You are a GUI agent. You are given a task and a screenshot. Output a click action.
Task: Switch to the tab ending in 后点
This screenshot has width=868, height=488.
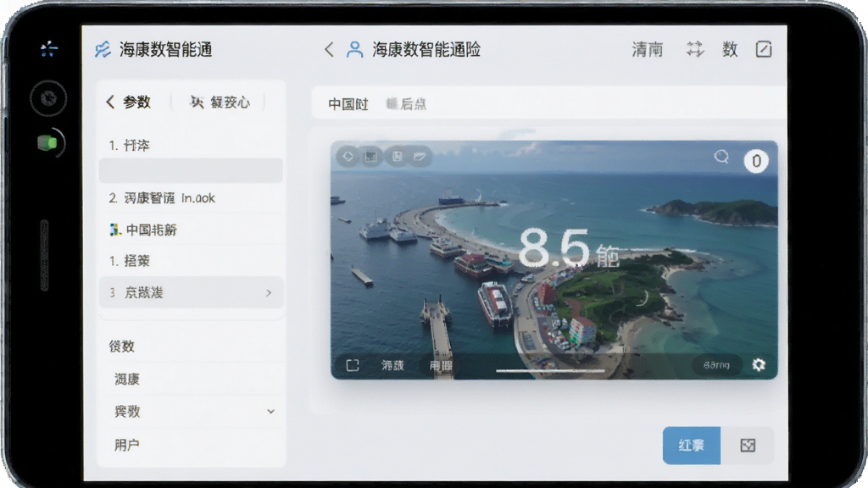(406, 104)
